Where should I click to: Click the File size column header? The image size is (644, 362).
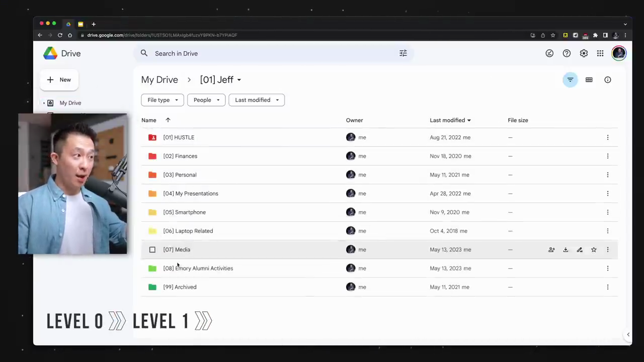pyautogui.click(x=518, y=120)
